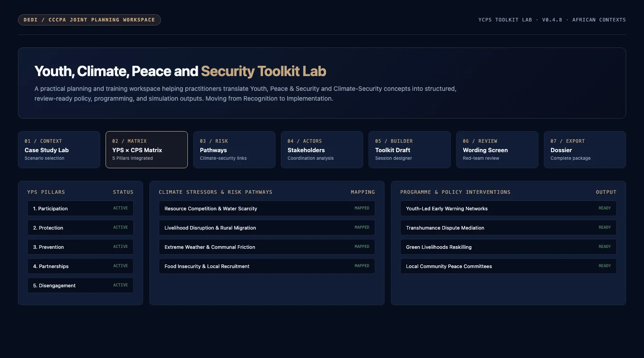This screenshot has width=644, height=358.
Task: Switch to the Dossier export tab
Action: 585,149
